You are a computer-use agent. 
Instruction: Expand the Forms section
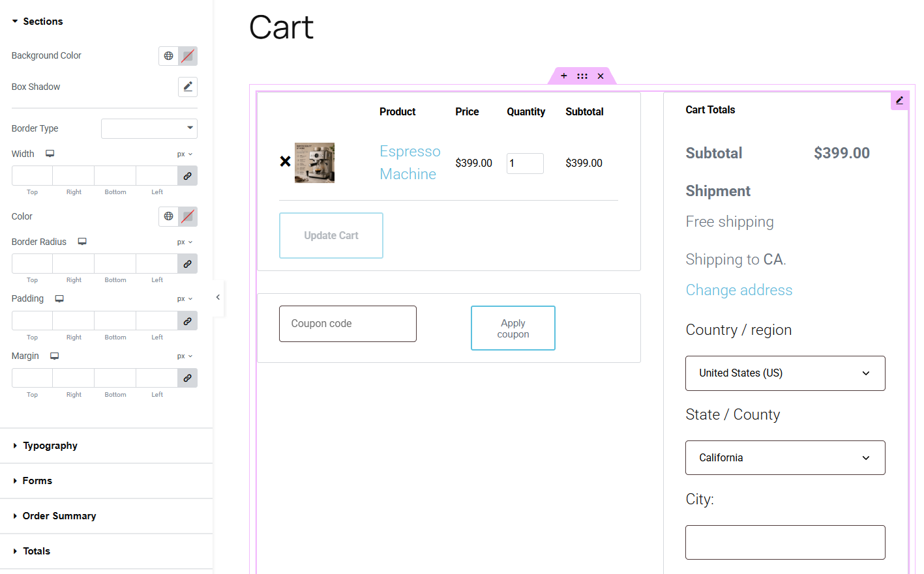(106, 481)
